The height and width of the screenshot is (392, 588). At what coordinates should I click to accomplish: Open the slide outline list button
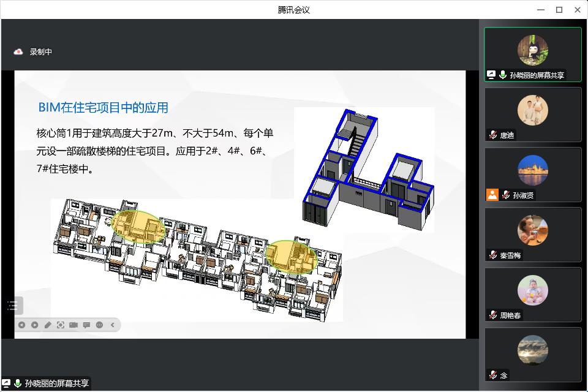pyautogui.click(x=13, y=306)
